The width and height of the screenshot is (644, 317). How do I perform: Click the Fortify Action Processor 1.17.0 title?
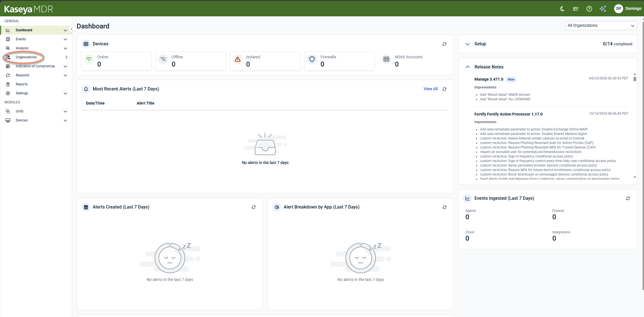508,114
